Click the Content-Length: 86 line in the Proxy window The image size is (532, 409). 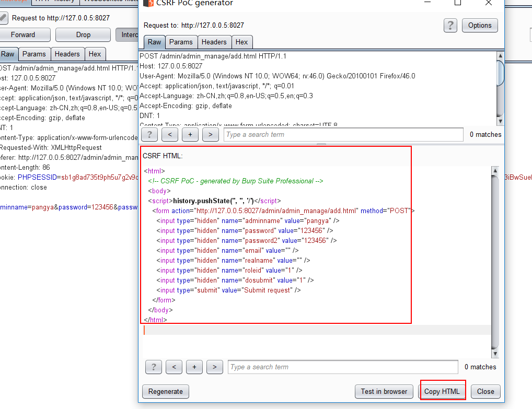25,168
